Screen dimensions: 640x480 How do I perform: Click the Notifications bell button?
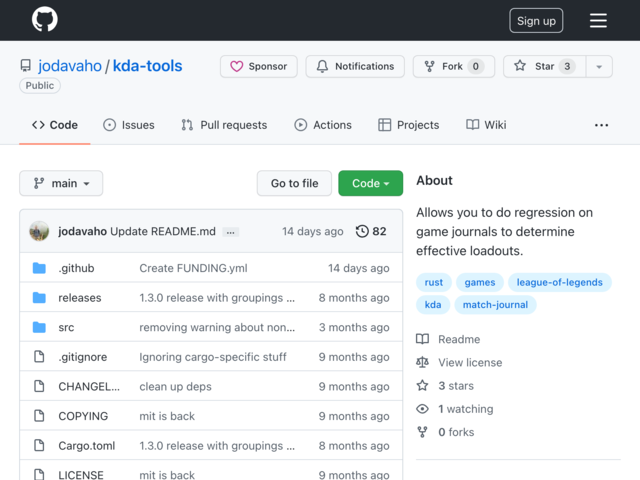click(x=355, y=66)
